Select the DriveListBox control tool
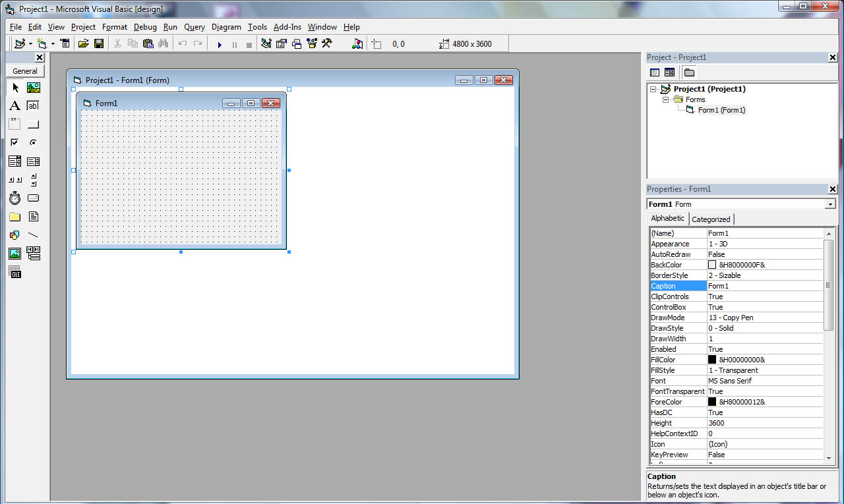Image resolution: width=844 pixels, height=504 pixels. [34, 198]
